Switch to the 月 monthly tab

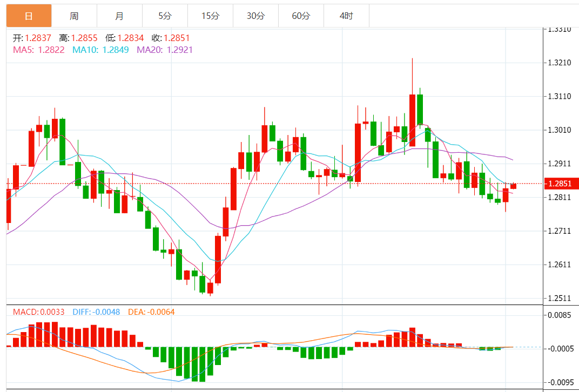click(120, 16)
